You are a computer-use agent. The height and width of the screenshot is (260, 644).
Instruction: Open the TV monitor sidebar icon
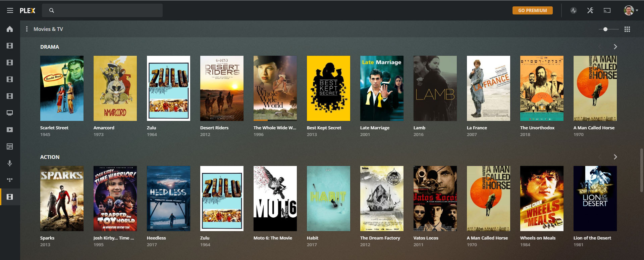(10, 113)
